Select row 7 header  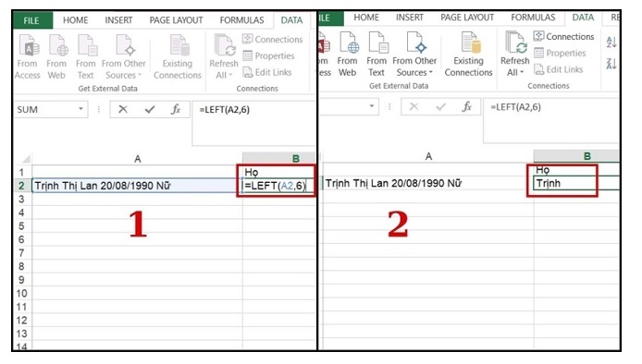coord(22,253)
